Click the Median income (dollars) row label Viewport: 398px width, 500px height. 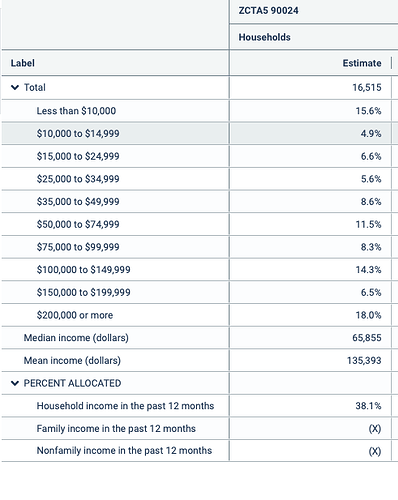pos(76,338)
